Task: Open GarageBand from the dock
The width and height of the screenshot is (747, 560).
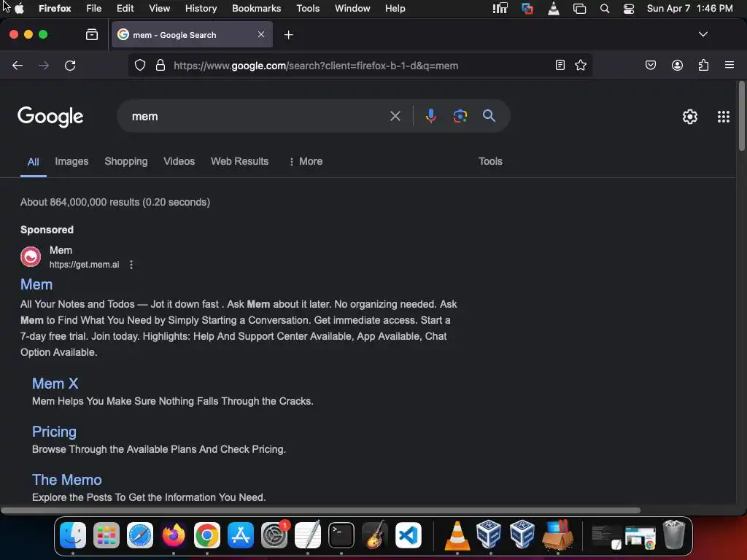Action: tap(375, 535)
